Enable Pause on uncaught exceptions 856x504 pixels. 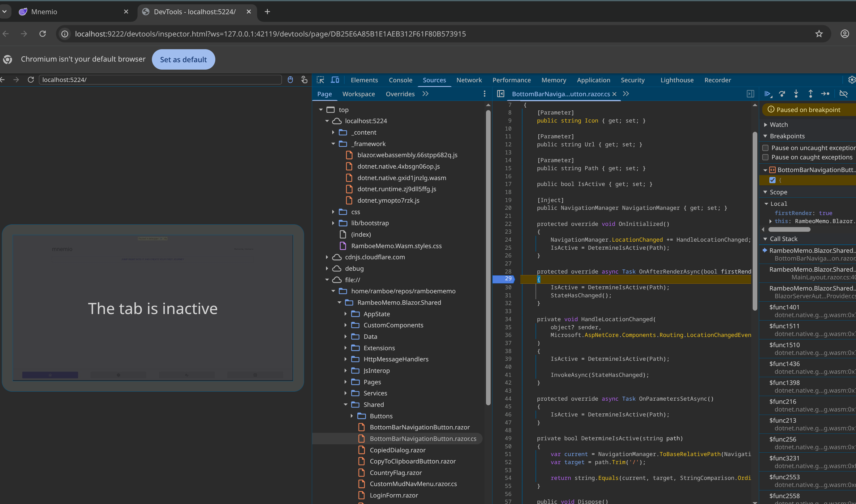[x=765, y=148]
